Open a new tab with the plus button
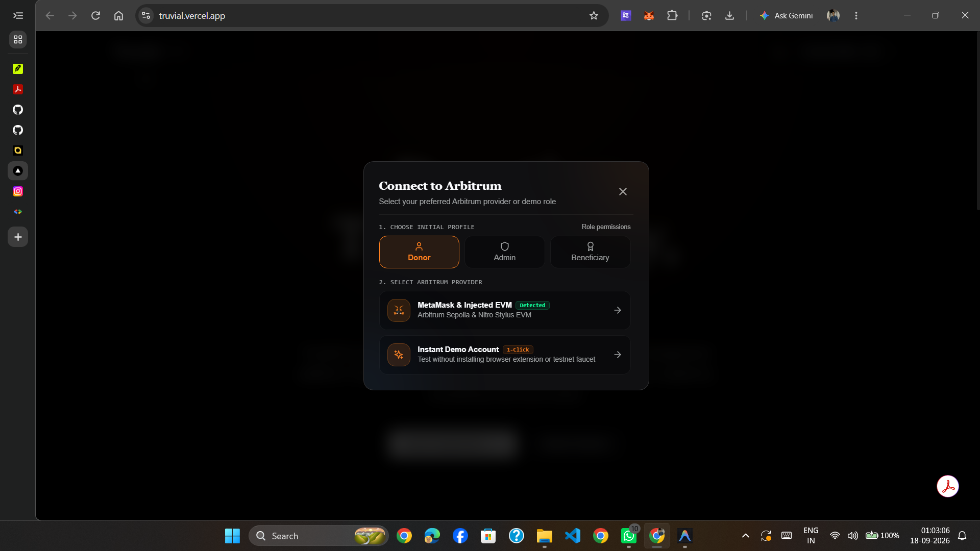This screenshot has height=551, width=980. pyautogui.click(x=18, y=237)
